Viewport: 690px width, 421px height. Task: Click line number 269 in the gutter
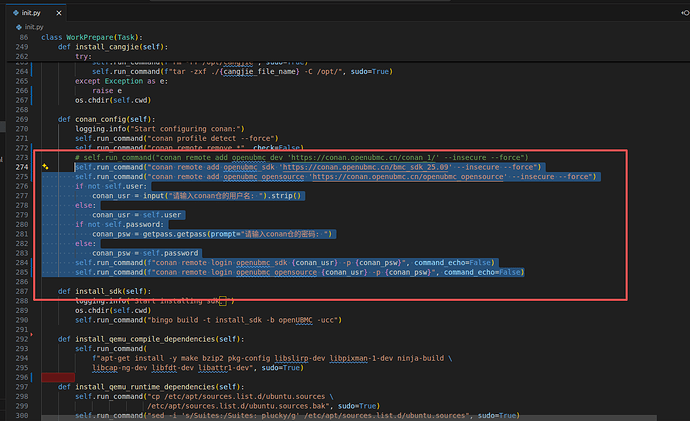(23, 119)
